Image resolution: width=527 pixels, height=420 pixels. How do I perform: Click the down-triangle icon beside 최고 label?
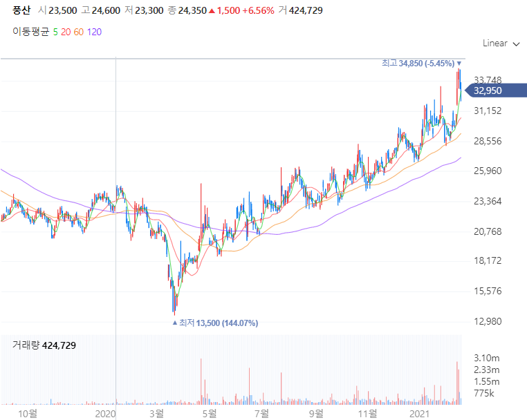[x=459, y=63]
